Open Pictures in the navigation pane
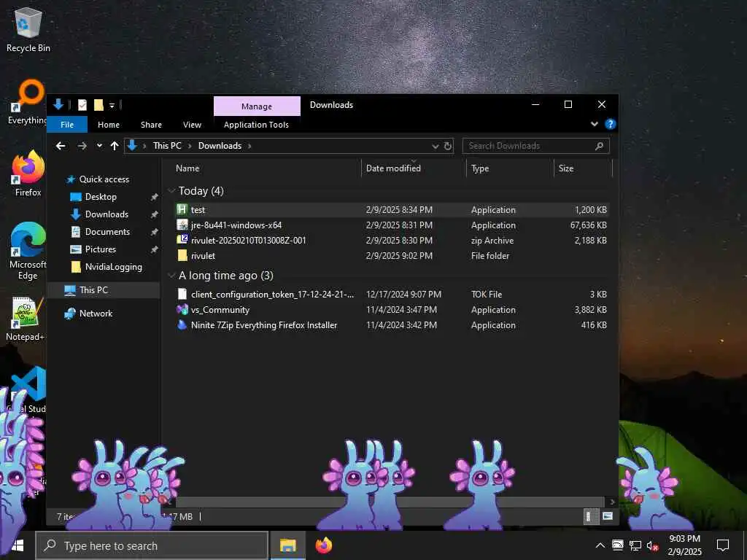This screenshot has width=747, height=560. coord(100,249)
